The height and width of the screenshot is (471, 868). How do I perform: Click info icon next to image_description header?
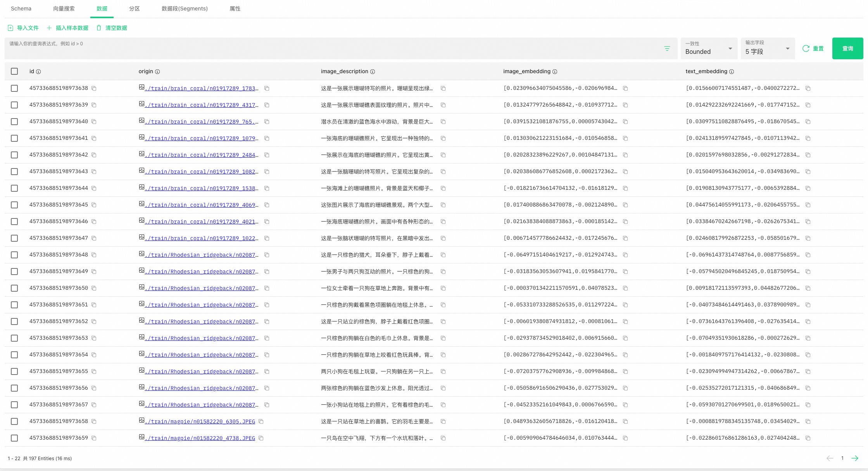[373, 72]
